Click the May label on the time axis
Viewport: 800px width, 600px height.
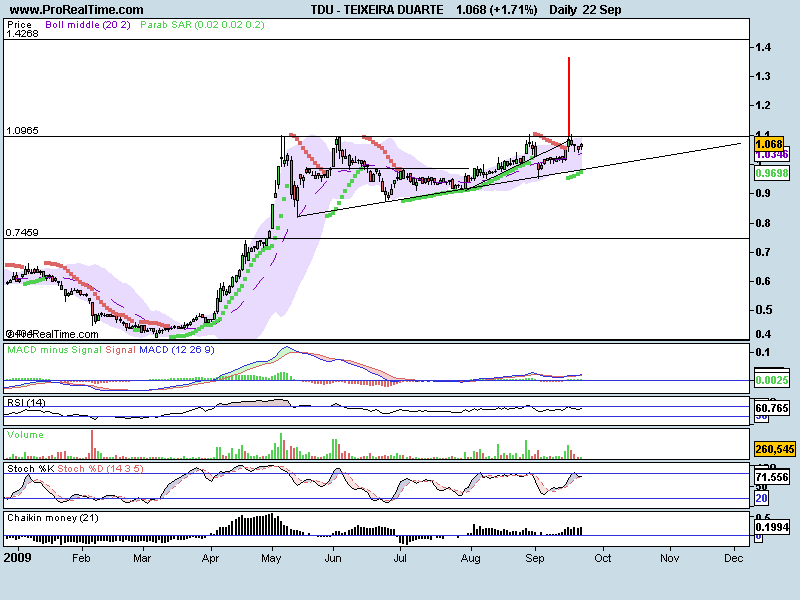[x=271, y=558]
